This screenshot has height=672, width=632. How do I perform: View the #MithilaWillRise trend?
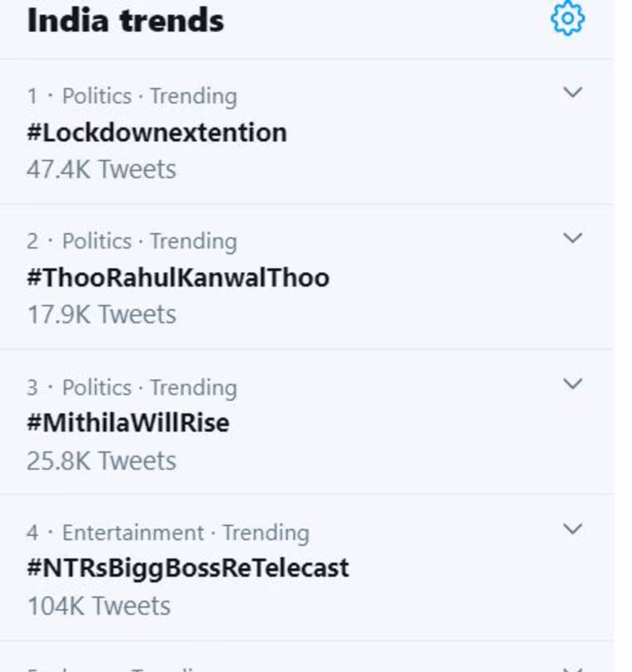(128, 423)
